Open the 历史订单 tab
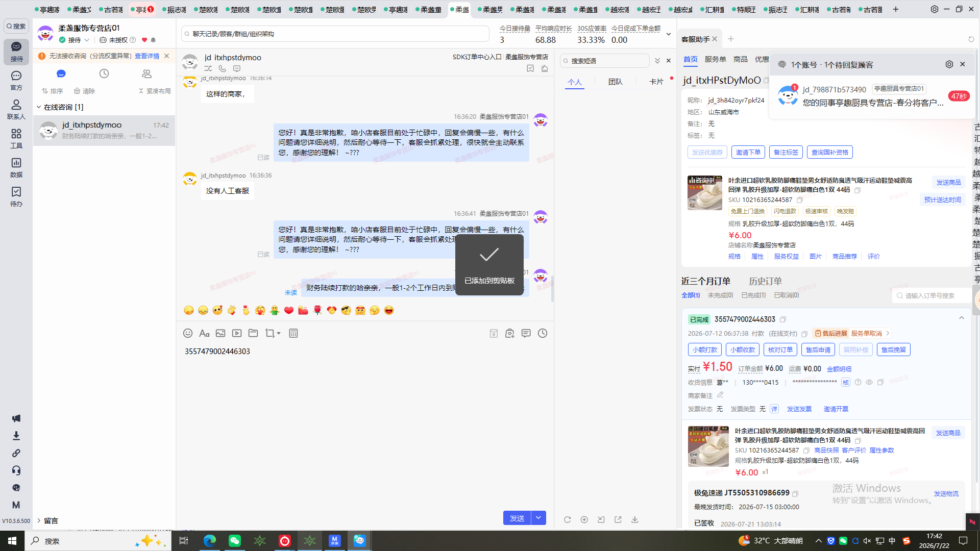 765,281
